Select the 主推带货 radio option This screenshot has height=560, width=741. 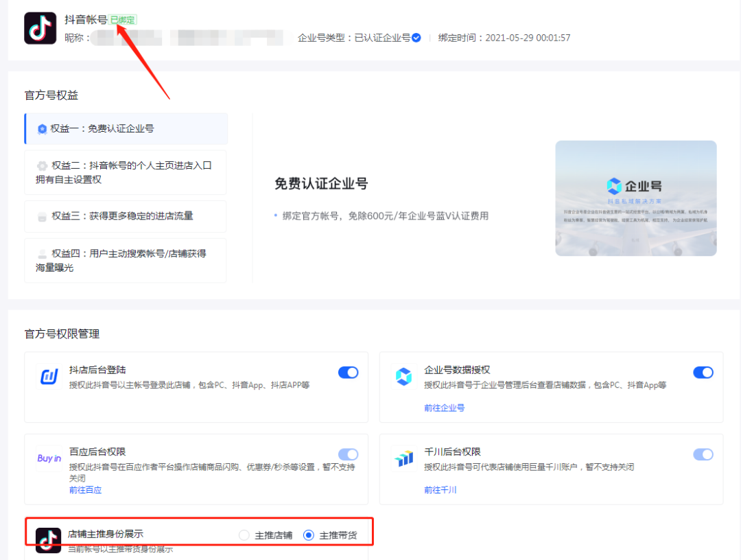[309, 535]
